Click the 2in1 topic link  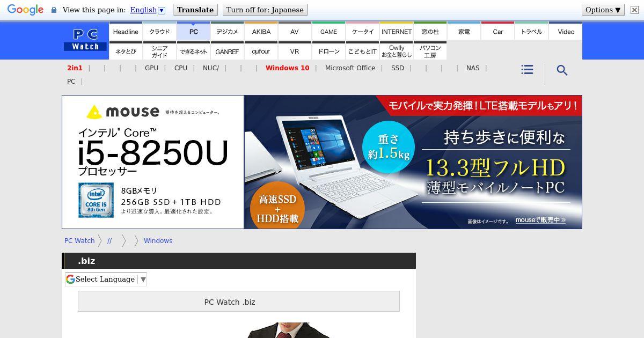tap(75, 68)
